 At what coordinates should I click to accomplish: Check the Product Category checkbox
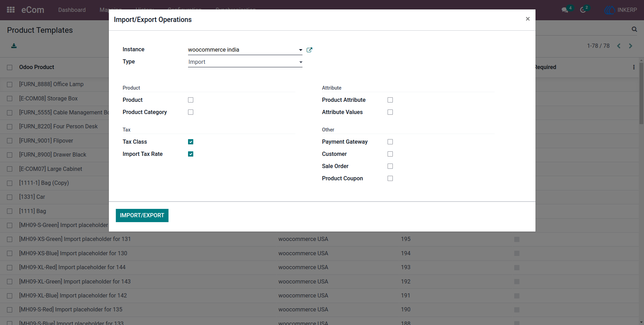[x=190, y=112]
